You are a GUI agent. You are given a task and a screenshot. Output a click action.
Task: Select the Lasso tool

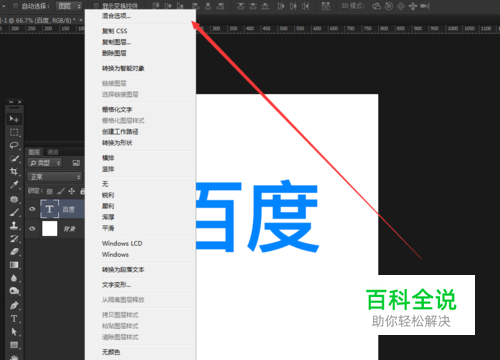(14, 146)
